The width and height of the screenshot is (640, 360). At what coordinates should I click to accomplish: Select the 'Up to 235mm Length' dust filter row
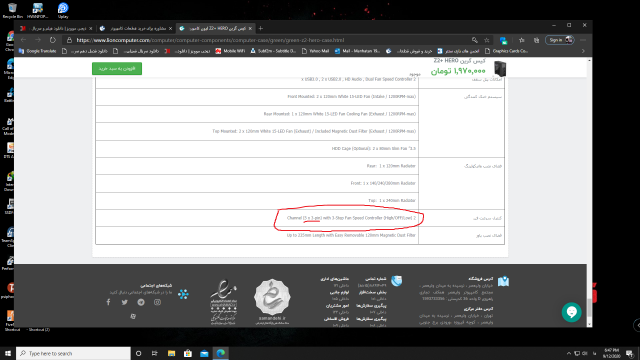257,236
